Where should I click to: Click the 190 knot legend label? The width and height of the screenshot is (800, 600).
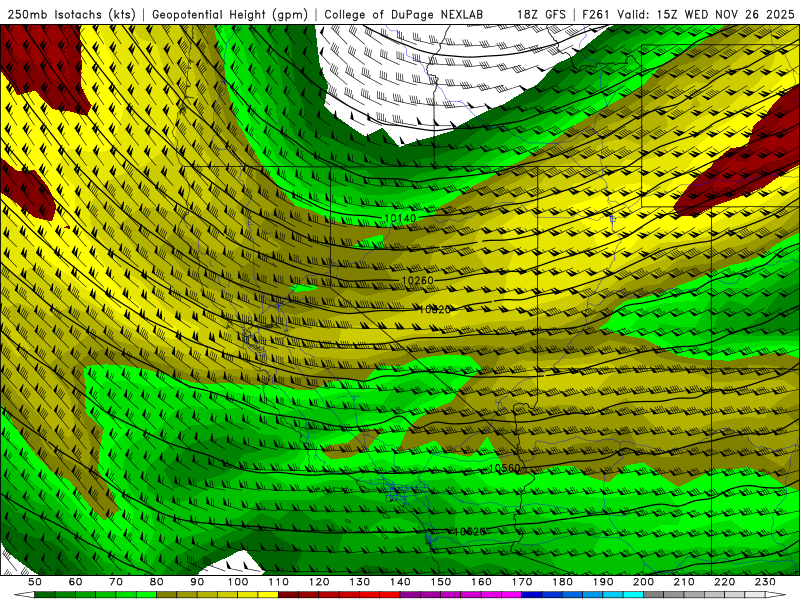click(603, 582)
